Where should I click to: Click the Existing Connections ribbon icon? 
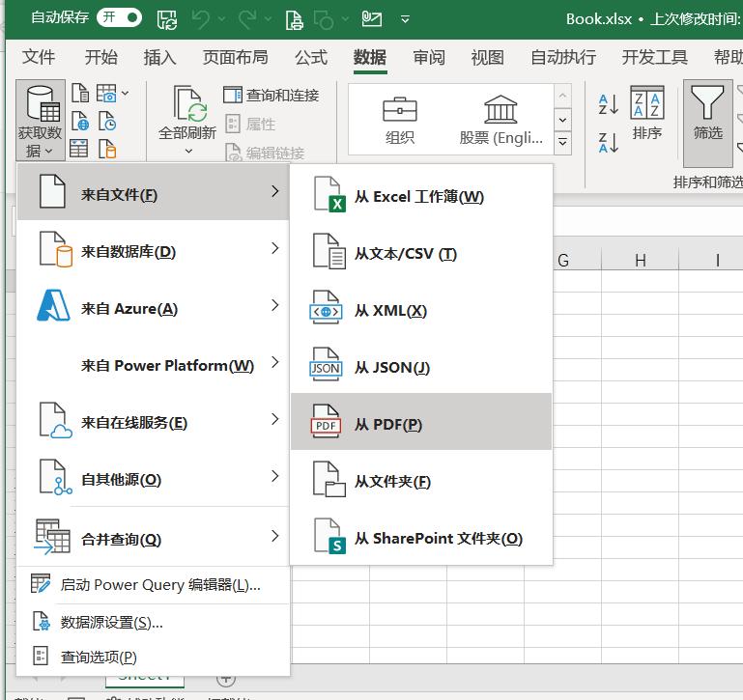[107, 149]
